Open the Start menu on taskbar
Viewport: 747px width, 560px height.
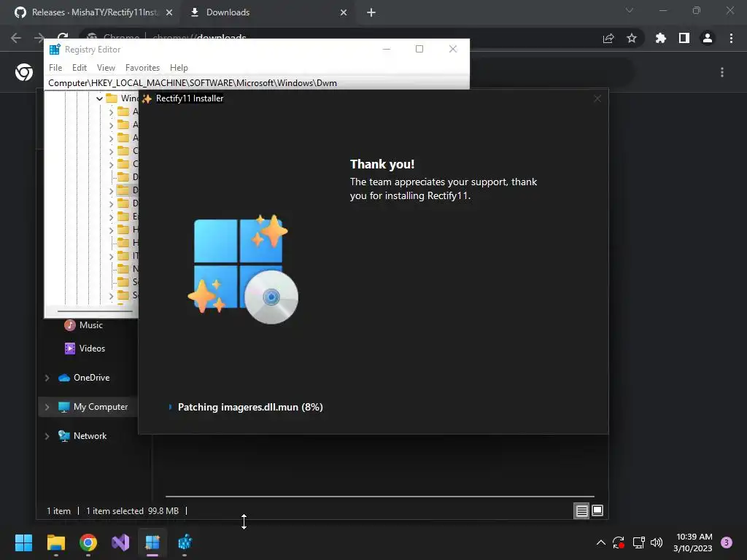pyautogui.click(x=23, y=542)
